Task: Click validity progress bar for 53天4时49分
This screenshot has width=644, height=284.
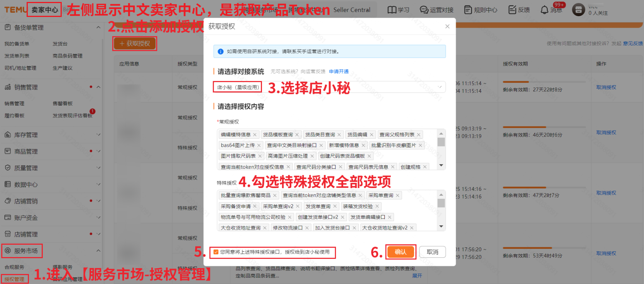Action: [544, 248]
